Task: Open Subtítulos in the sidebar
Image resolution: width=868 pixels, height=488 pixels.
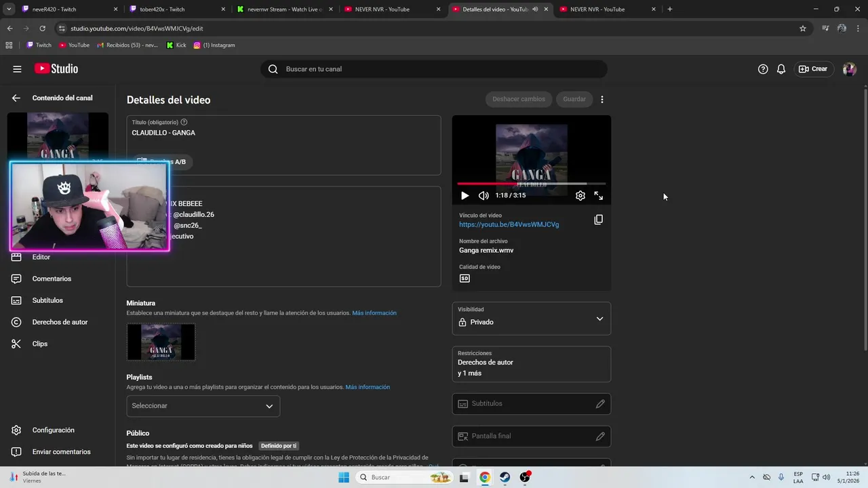Action: coord(47,300)
